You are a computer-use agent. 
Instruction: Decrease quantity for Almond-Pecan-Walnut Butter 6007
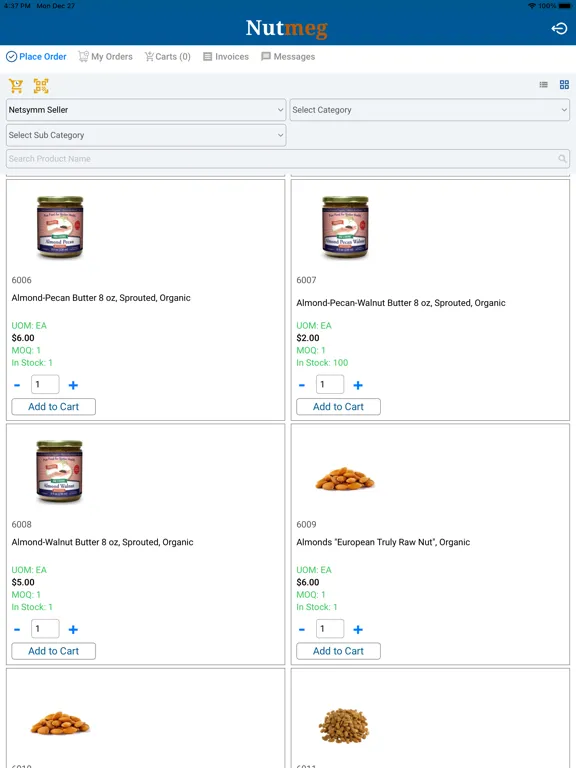(302, 385)
